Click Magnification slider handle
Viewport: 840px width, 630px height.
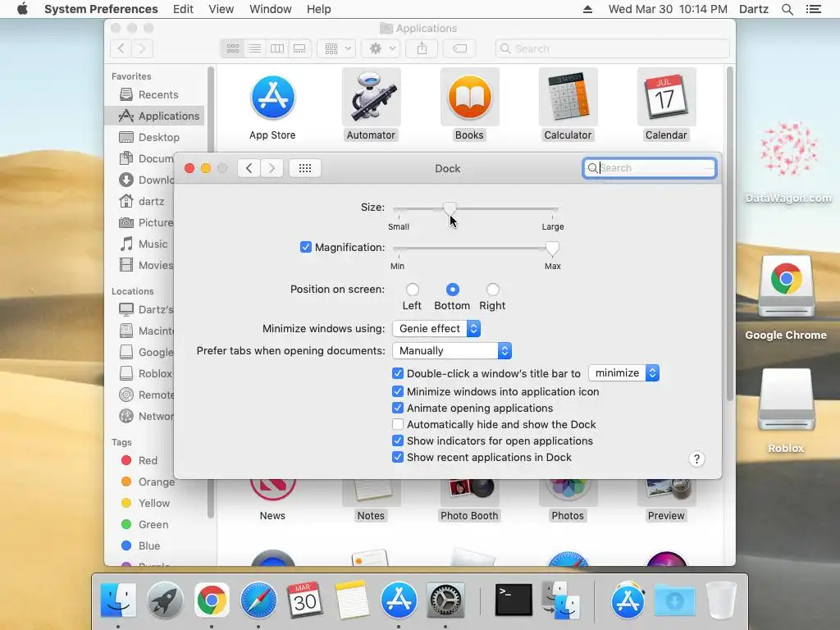pos(552,248)
